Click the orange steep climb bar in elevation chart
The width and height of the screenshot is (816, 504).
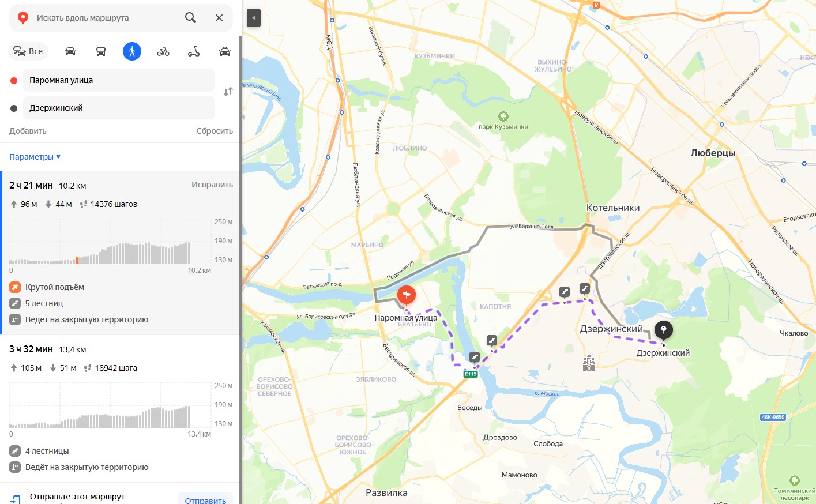pyautogui.click(x=77, y=260)
